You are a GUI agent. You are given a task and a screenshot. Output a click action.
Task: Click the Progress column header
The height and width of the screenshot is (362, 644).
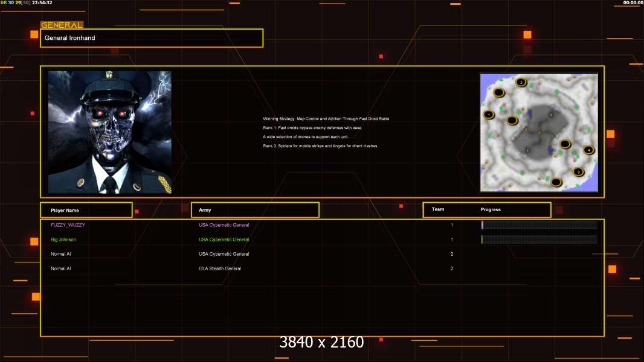tap(491, 209)
